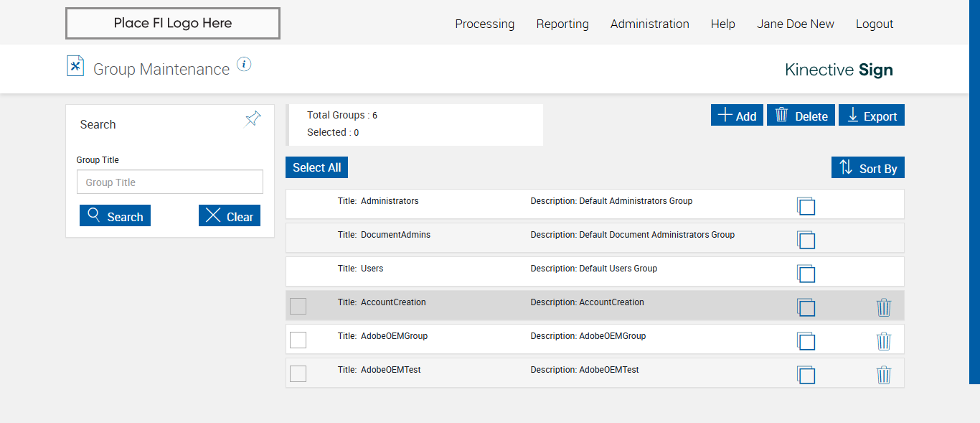The width and height of the screenshot is (980, 423).
Task: Click the copy icon for Users group
Action: pyautogui.click(x=806, y=274)
